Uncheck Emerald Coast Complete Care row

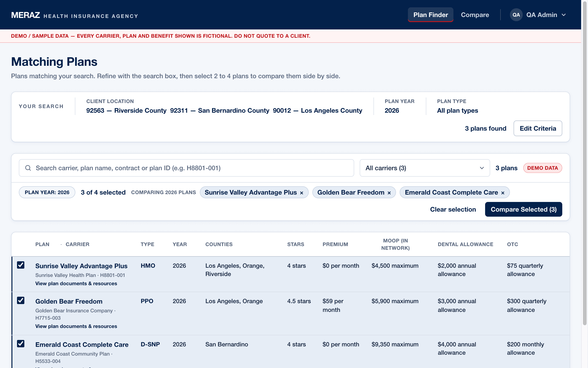point(21,343)
